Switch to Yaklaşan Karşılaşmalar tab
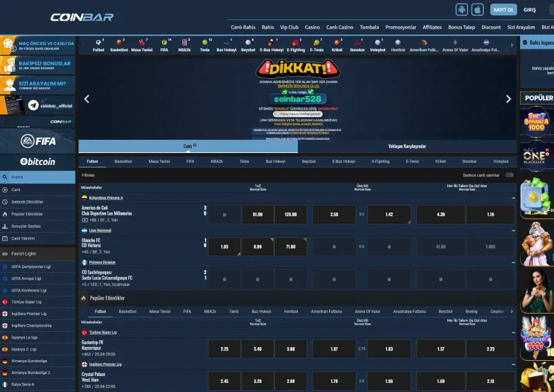Image resolution: width=554 pixels, height=392 pixels. pos(407,146)
